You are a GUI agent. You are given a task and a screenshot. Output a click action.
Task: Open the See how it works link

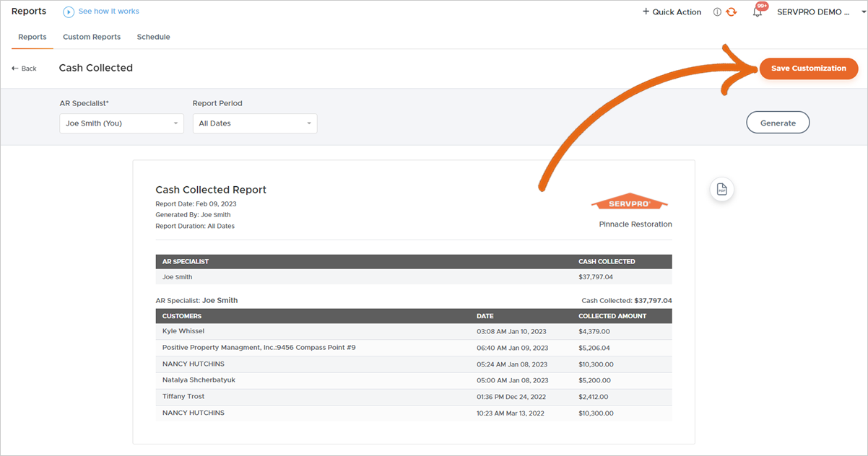108,12
